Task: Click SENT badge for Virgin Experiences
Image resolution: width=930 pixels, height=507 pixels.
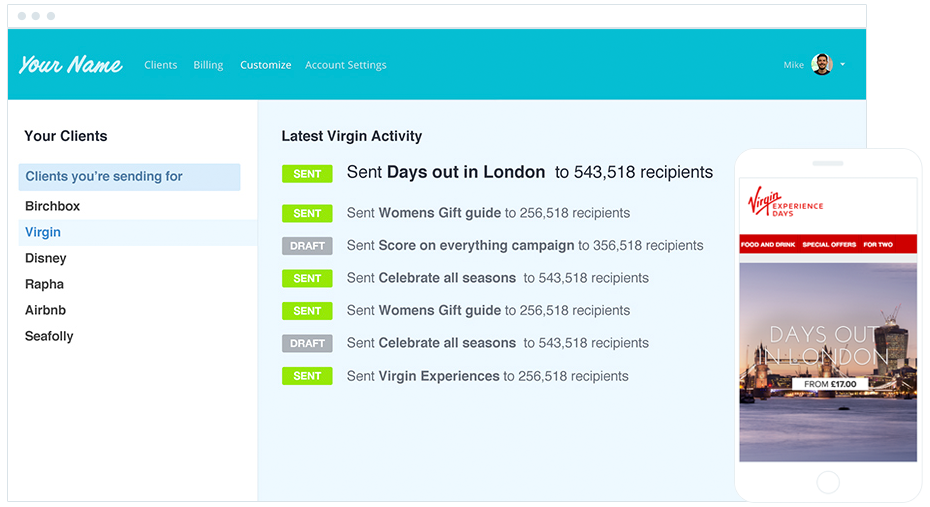Action: pyautogui.click(x=307, y=376)
